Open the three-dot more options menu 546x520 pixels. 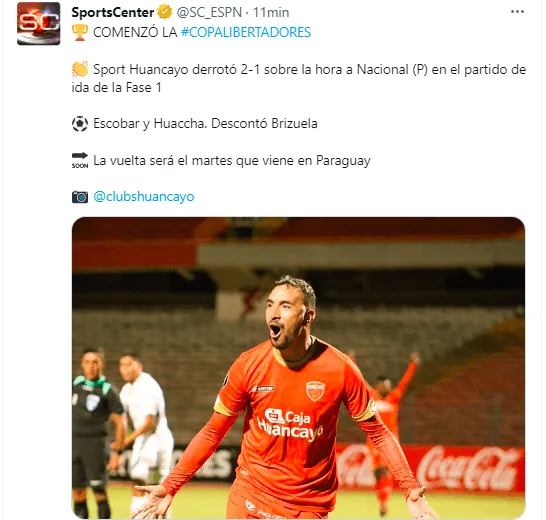point(517,12)
